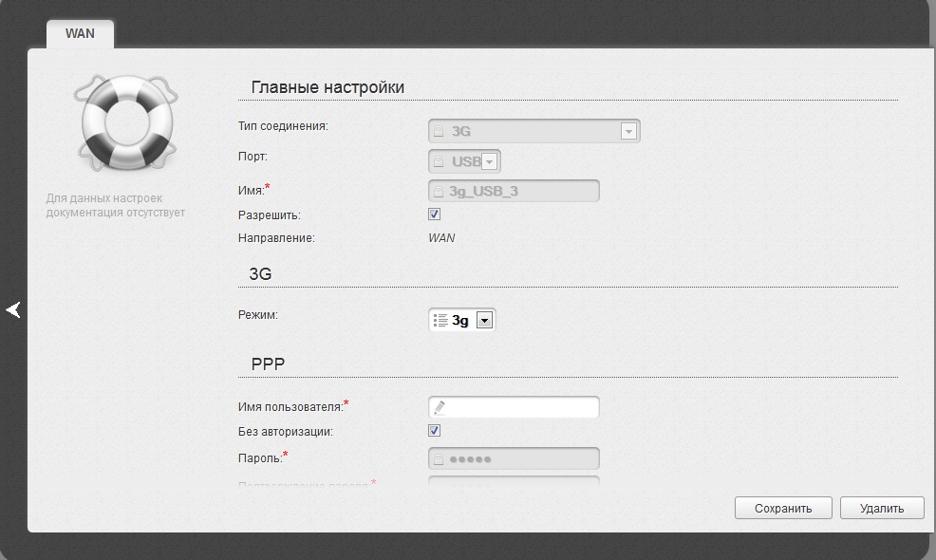Toggle the Разрешить checkbox

click(435, 215)
